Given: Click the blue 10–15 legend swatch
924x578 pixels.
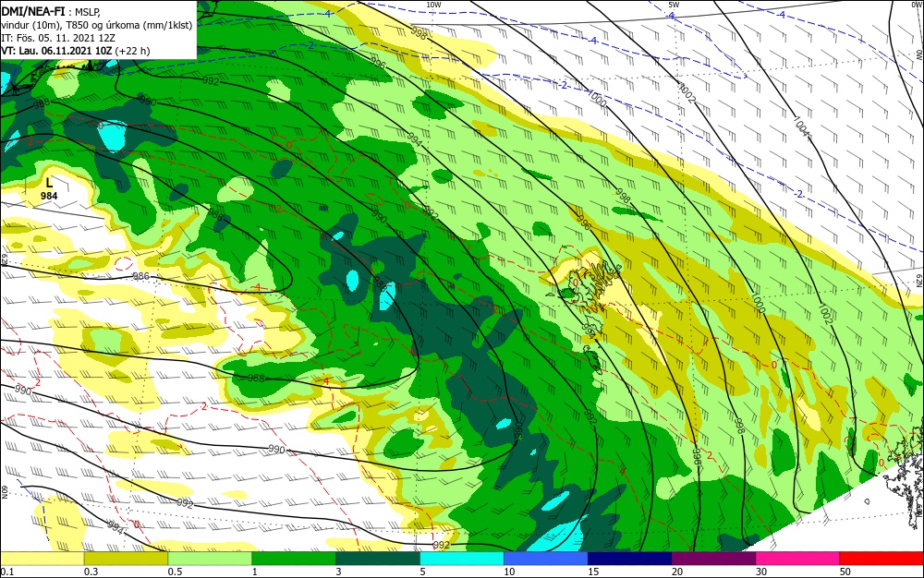Looking at the screenshot, I should tap(546, 559).
